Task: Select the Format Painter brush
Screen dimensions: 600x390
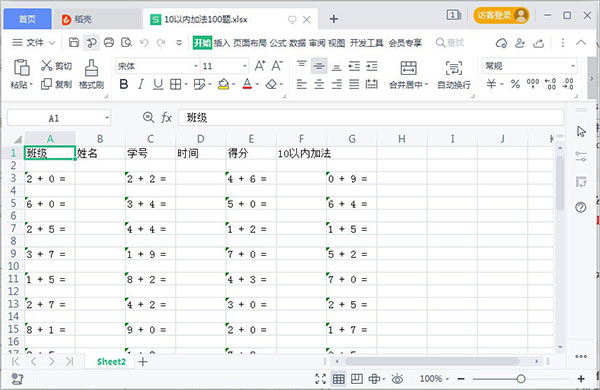Action: (x=91, y=74)
